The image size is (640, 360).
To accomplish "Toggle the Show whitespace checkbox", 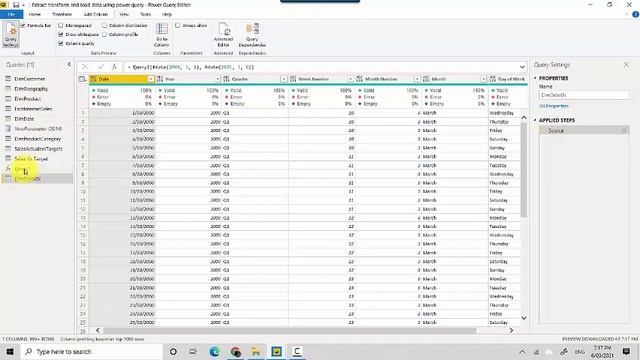I will coord(61,34).
